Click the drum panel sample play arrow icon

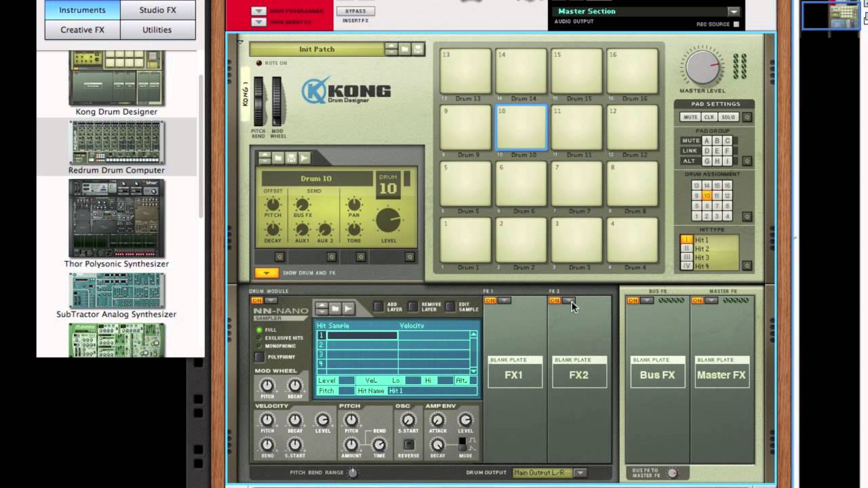coord(304,158)
